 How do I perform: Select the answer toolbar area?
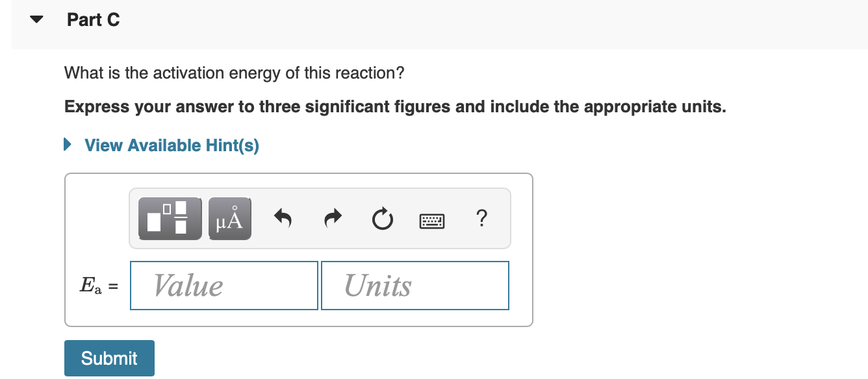coord(320,219)
